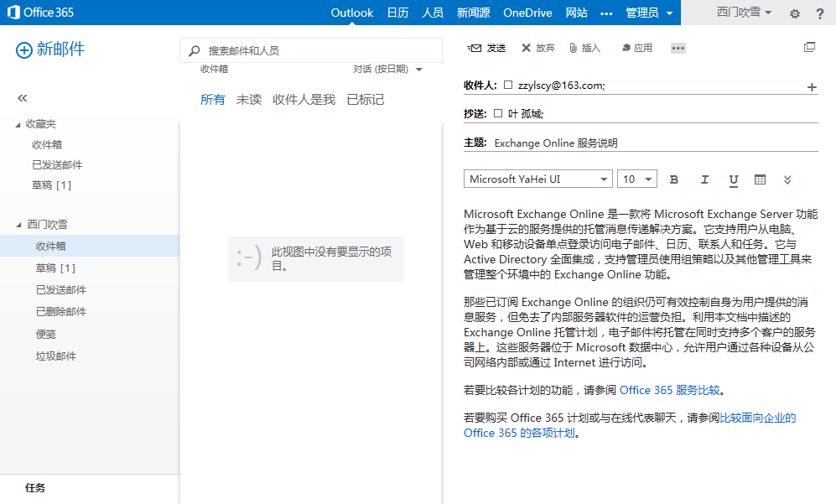Expand the 对话 (按日期) sort dropdown
Image resolution: width=836 pixels, height=504 pixels.
[x=387, y=69]
